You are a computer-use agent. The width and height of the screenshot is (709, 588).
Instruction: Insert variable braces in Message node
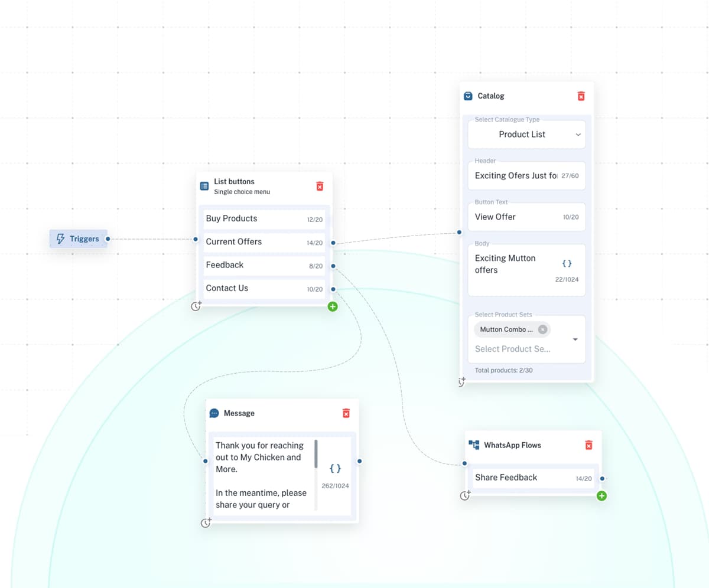pos(335,469)
